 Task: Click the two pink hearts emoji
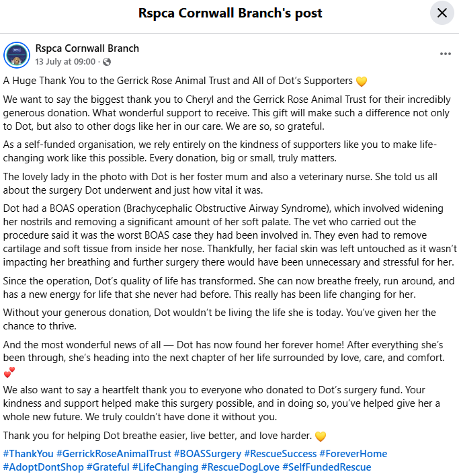tap(9, 372)
